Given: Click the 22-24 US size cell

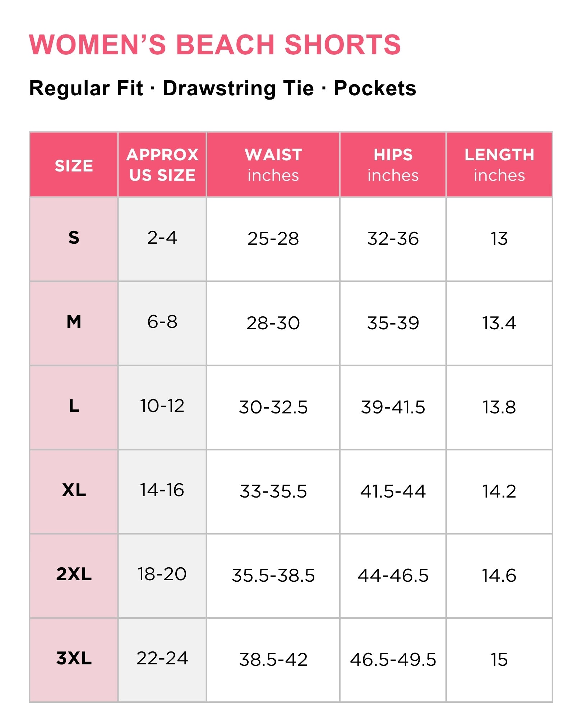Looking at the screenshot, I should click(x=162, y=660).
